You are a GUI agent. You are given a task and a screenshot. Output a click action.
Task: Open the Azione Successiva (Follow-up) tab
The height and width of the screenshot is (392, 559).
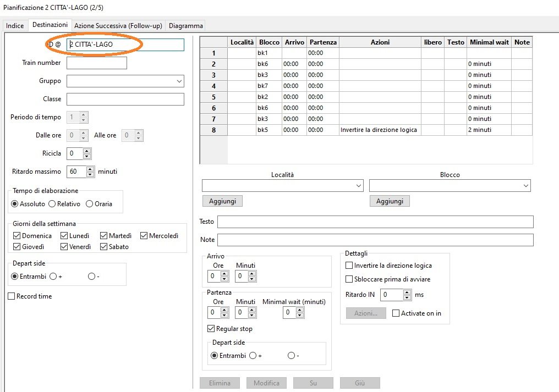[119, 26]
